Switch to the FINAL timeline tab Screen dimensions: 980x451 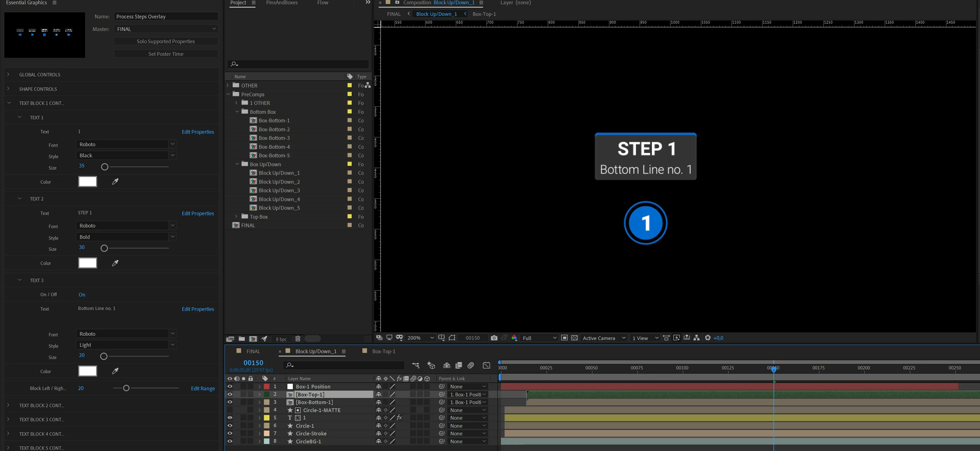253,351
